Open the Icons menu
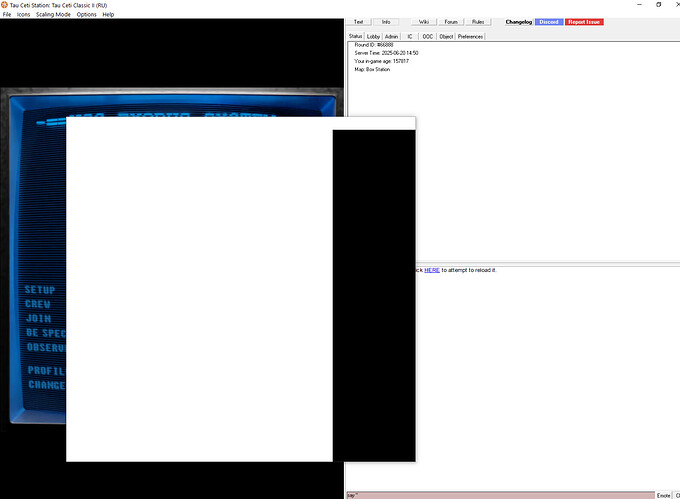 pos(23,15)
